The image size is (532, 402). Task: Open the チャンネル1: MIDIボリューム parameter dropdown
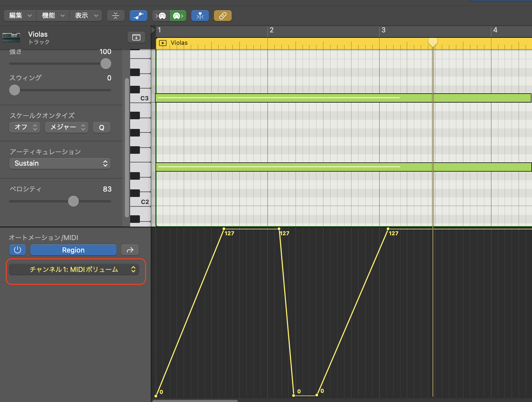[74, 269]
